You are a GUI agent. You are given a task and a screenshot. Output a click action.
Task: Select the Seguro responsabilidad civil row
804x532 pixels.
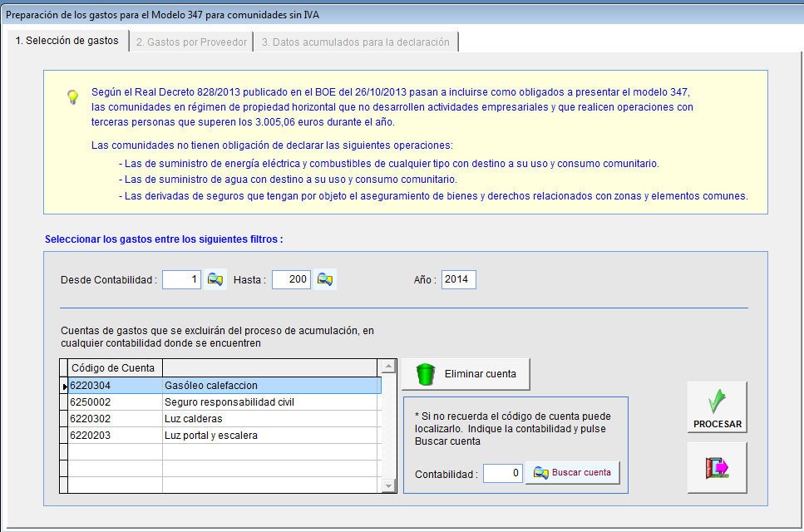point(224,402)
